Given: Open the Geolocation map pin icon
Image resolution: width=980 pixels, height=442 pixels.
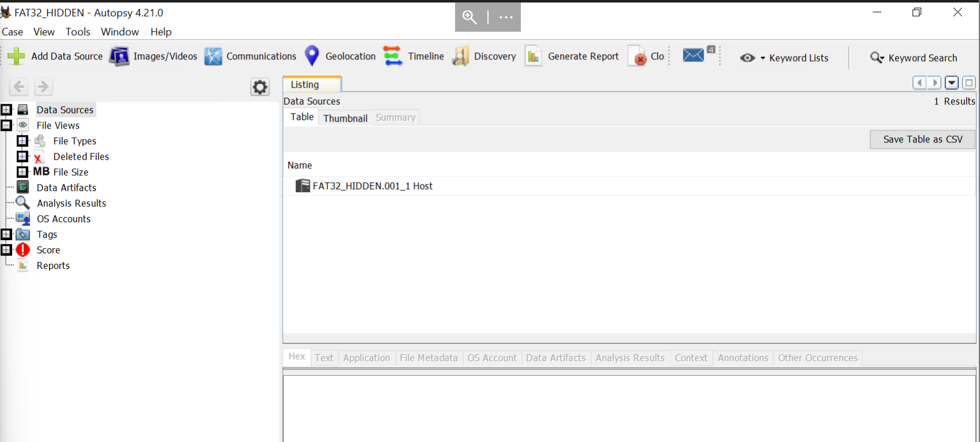Looking at the screenshot, I should [312, 55].
